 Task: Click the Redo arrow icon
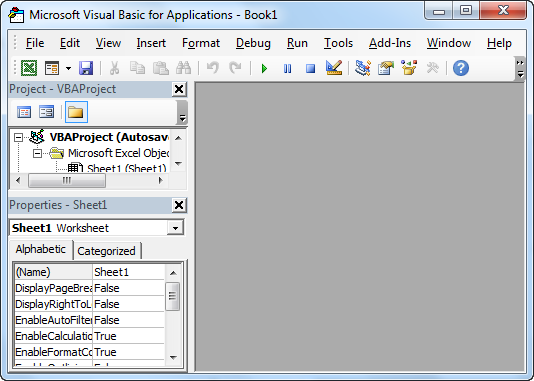point(235,68)
